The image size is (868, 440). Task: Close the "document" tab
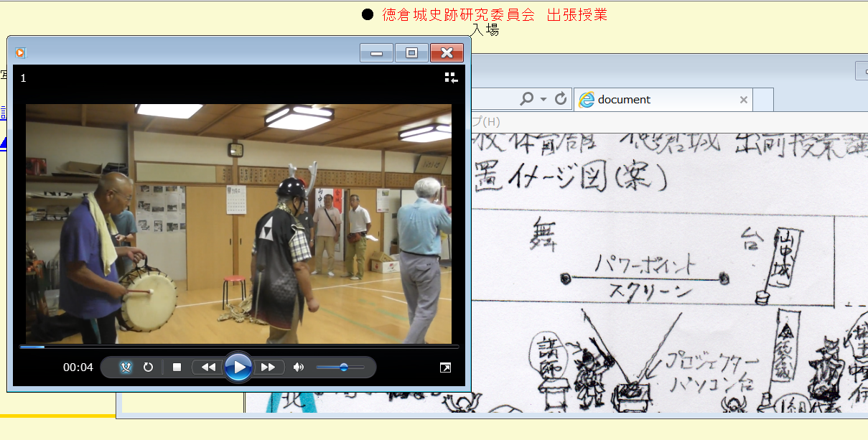tap(744, 100)
